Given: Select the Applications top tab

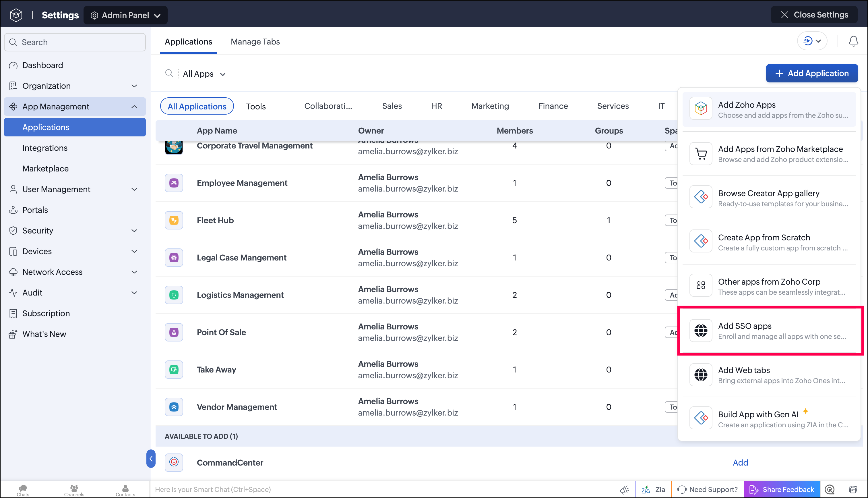Looking at the screenshot, I should (188, 41).
